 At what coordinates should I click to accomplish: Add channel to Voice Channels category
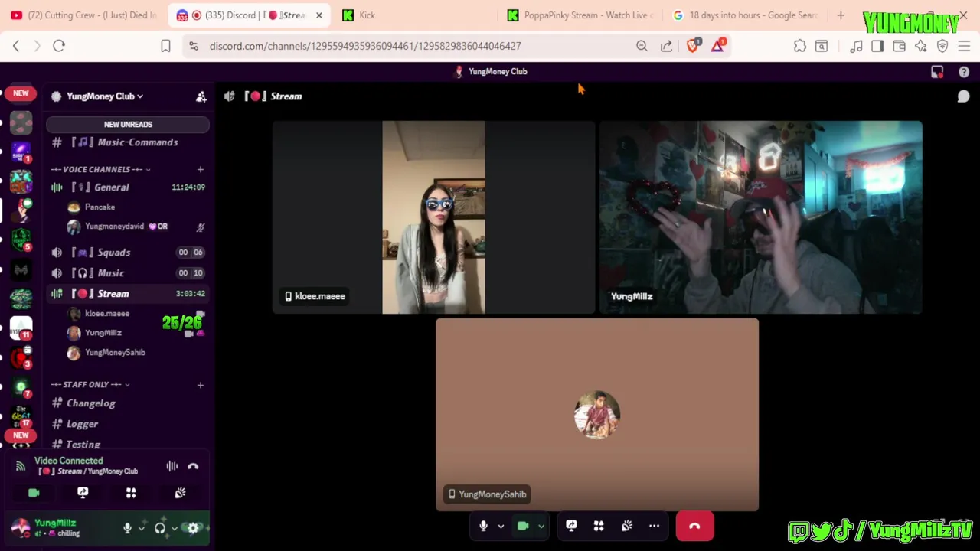(x=201, y=169)
